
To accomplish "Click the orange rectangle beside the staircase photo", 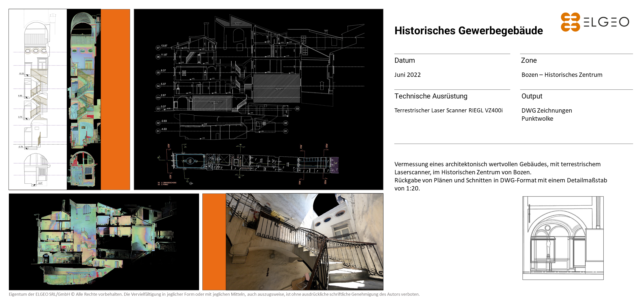I will 214,242.
